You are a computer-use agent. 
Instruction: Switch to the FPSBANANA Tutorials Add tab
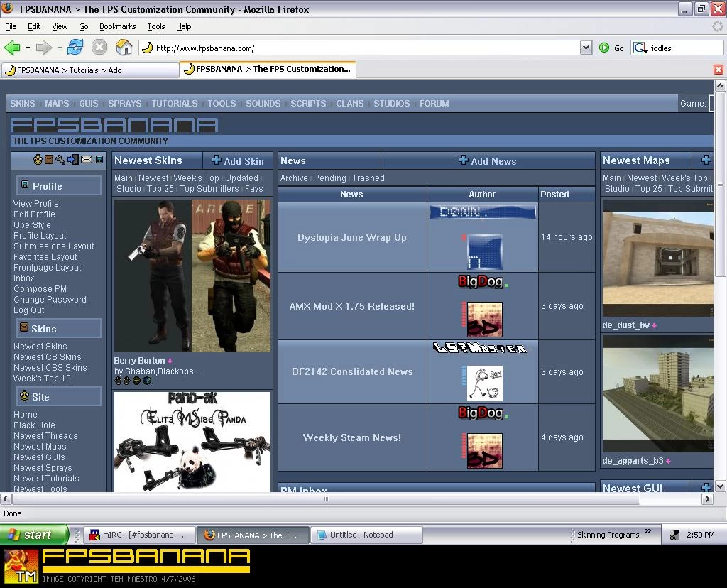point(89,69)
